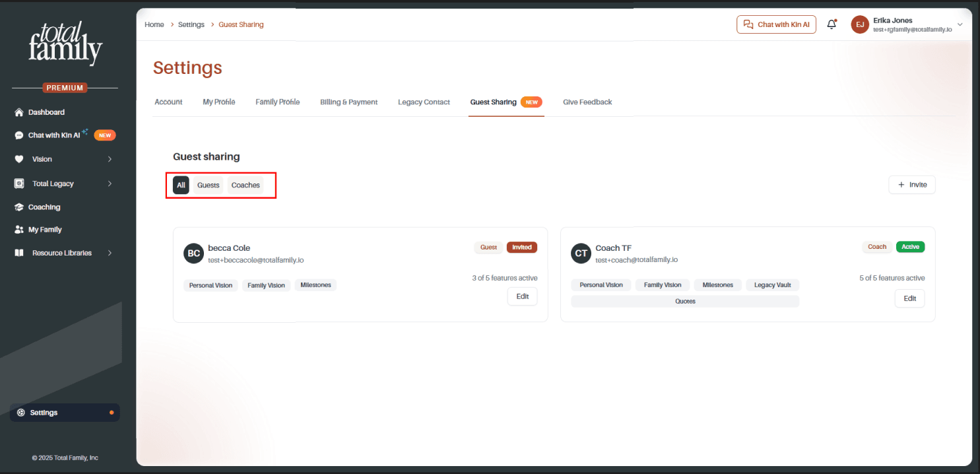Click becca Cole's Milestones tag
Viewport: 980px width, 474px height.
coord(315,285)
